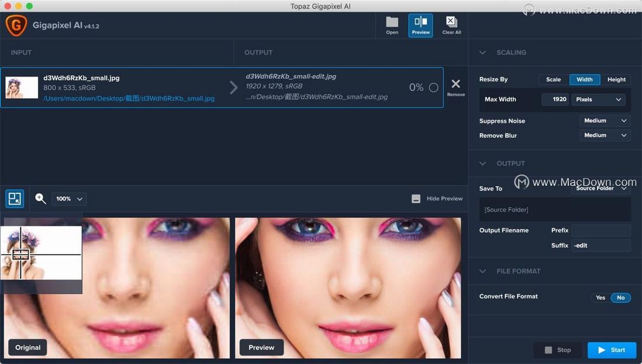The height and width of the screenshot is (364, 642).
Task: Click the Stop button
Action: [558, 350]
